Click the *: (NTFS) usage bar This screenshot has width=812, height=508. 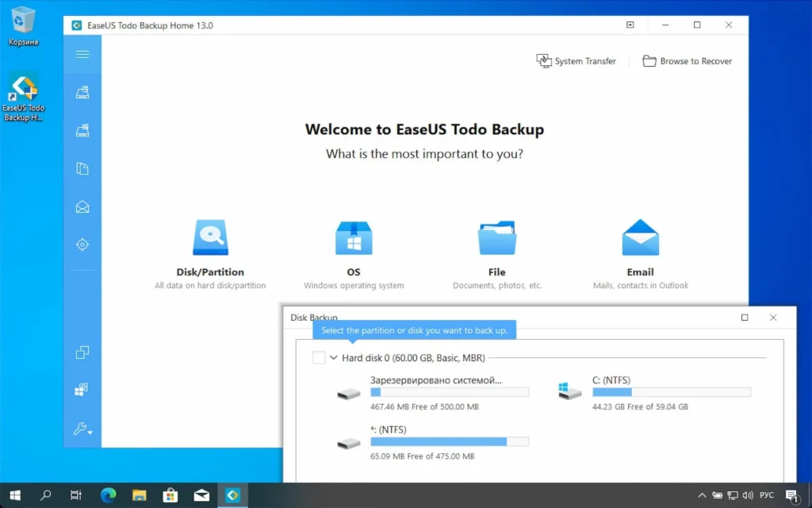pos(450,441)
